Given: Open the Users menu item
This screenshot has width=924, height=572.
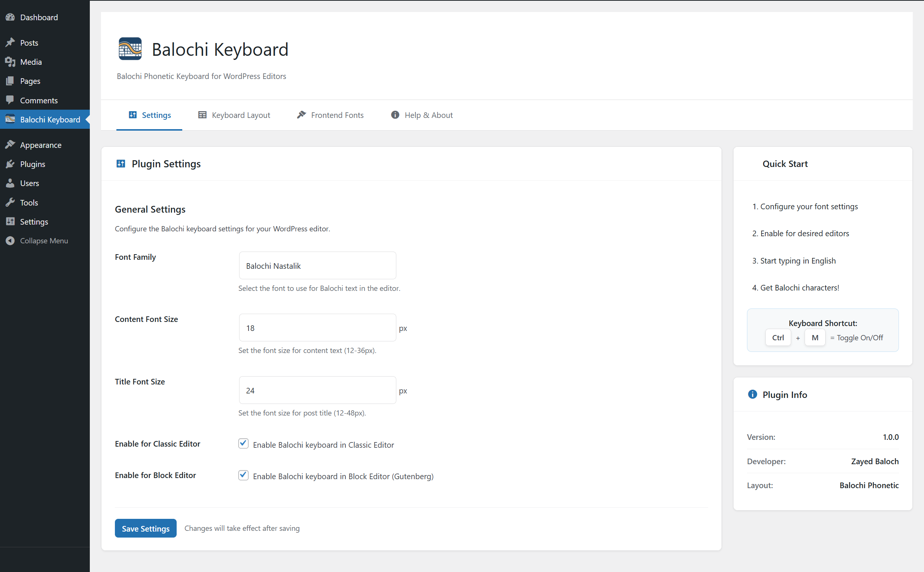Looking at the screenshot, I should pos(45,183).
